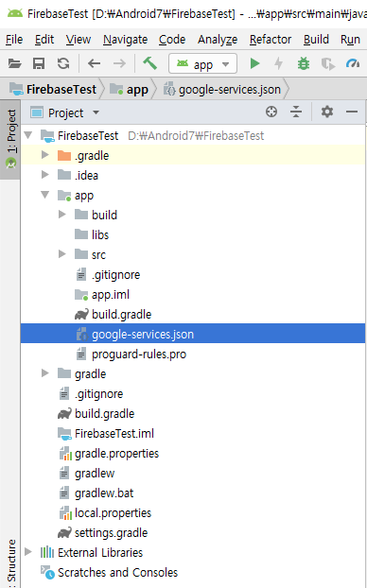Open the Edit menu
The height and width of the screenshot is (588, 367).
pos(44,40)
